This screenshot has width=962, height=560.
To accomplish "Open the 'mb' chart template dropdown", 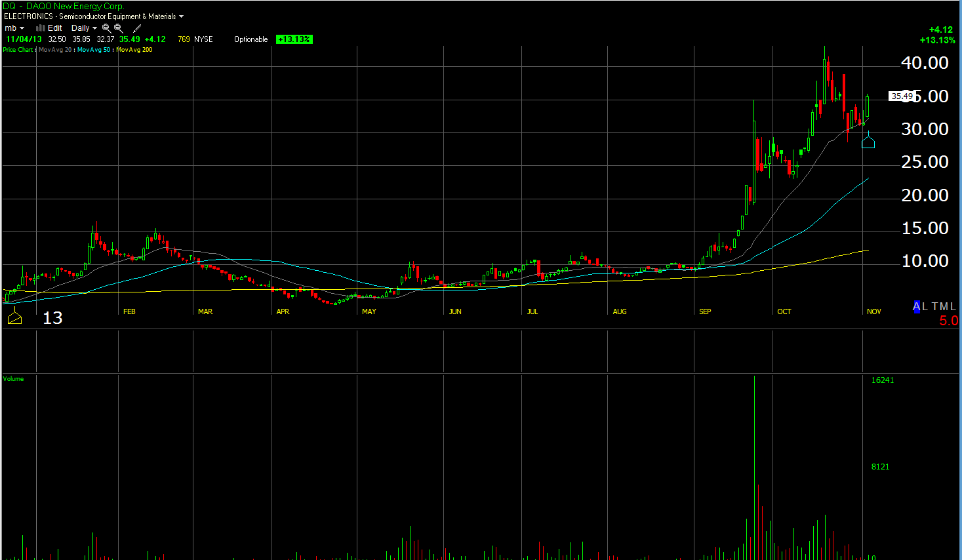I will (x=14, y=28).
